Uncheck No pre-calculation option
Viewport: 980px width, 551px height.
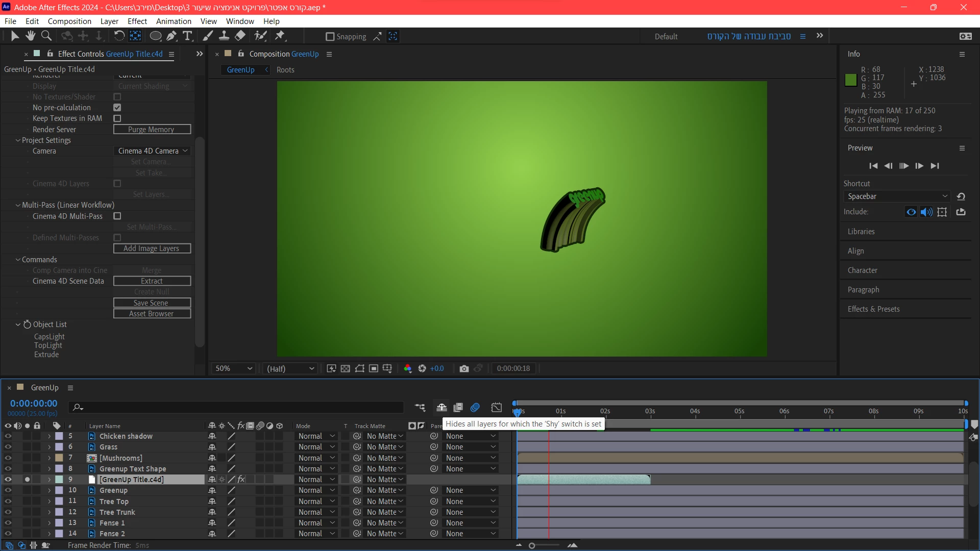[117, 108]
